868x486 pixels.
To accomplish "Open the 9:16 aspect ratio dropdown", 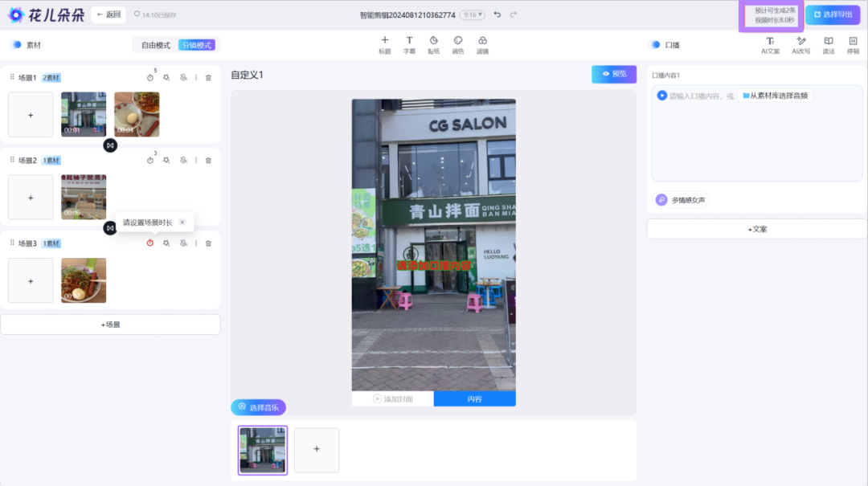I will (x=473, y=15).
